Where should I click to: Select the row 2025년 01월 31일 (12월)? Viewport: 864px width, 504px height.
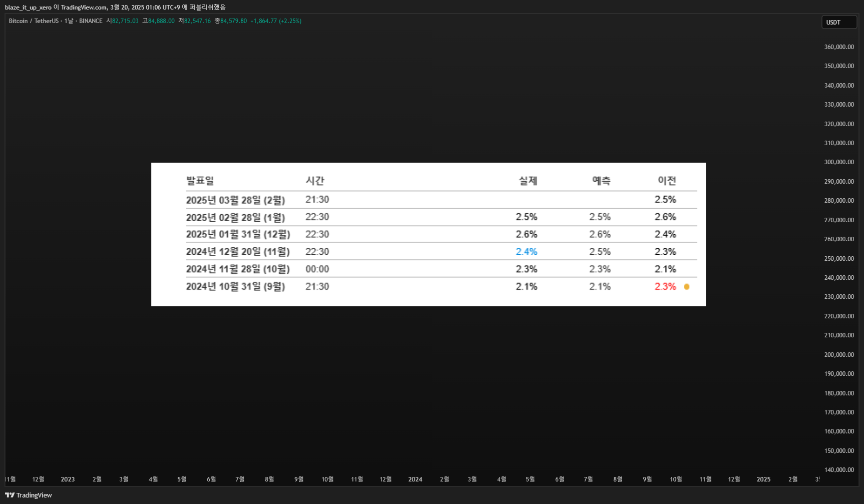tap(441, 234)
